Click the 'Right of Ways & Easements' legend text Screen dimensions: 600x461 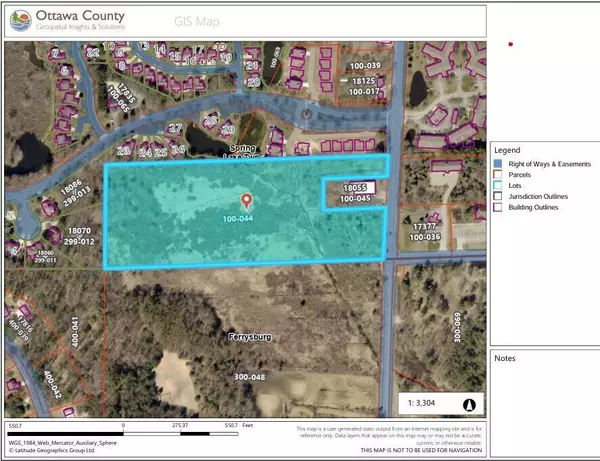click(x=549, y=164)
